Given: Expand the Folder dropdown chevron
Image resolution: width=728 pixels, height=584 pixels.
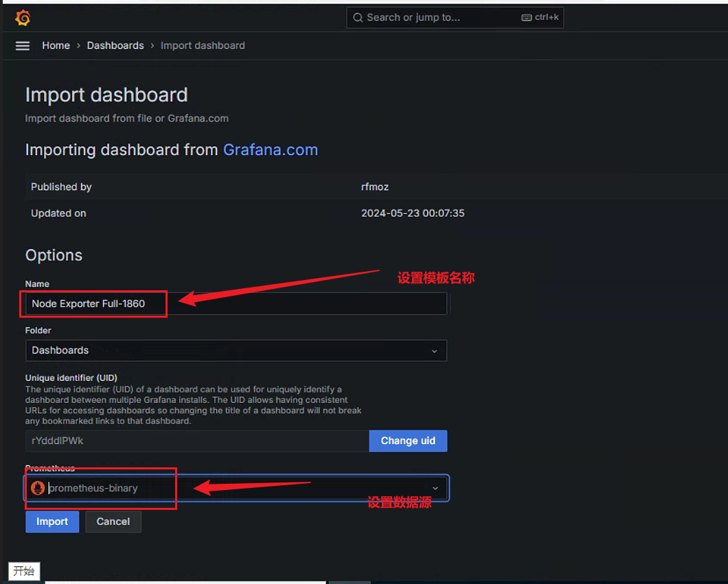Looking at the screenshot, I should 434,351.
